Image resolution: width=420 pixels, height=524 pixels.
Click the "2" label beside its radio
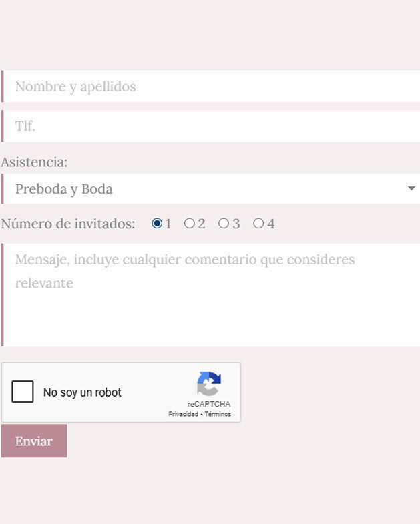(202, 224)
